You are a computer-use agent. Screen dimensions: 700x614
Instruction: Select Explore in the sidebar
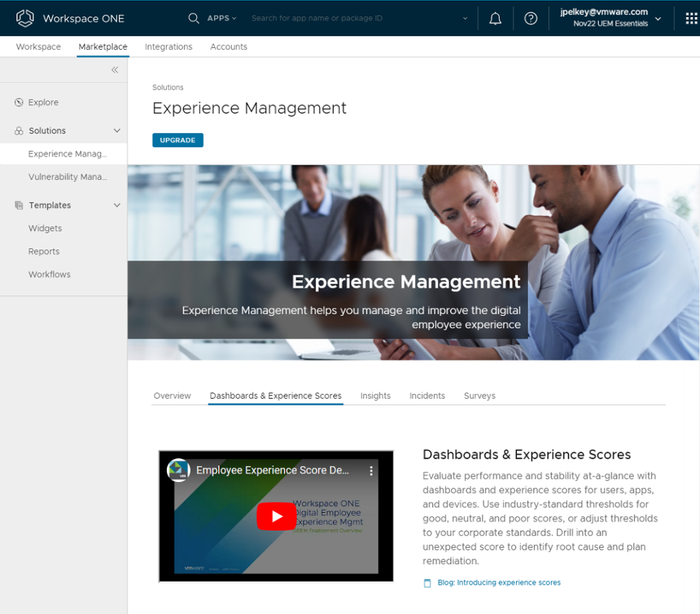(43, 103)
